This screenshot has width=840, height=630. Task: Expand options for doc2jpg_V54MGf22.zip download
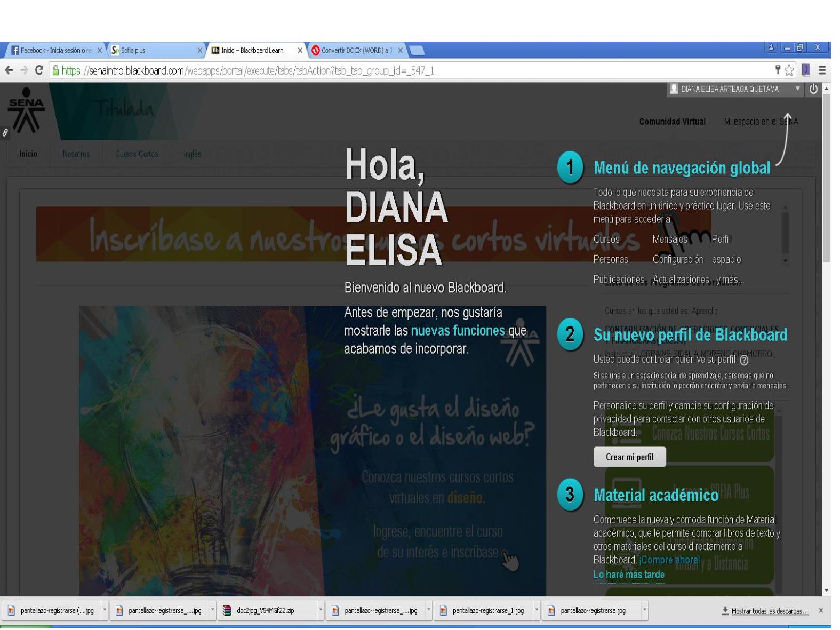point(321,610)
